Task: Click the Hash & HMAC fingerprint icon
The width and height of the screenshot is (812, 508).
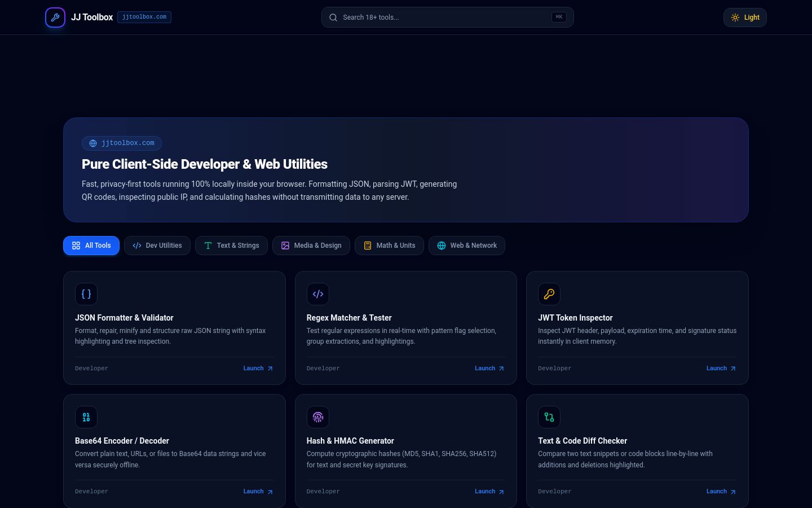Action: (x=318, y=417)
